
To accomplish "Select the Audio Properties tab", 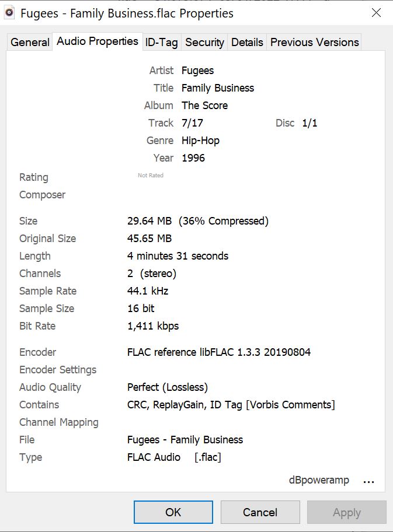I will pyautogui.click(x=98, y=41).
